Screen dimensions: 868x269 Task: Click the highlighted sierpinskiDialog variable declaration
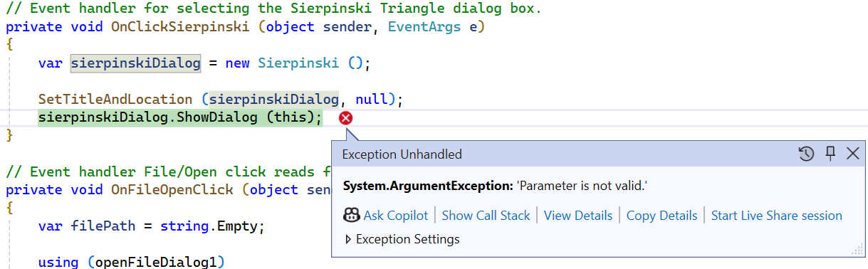click(x=135, y=63)
